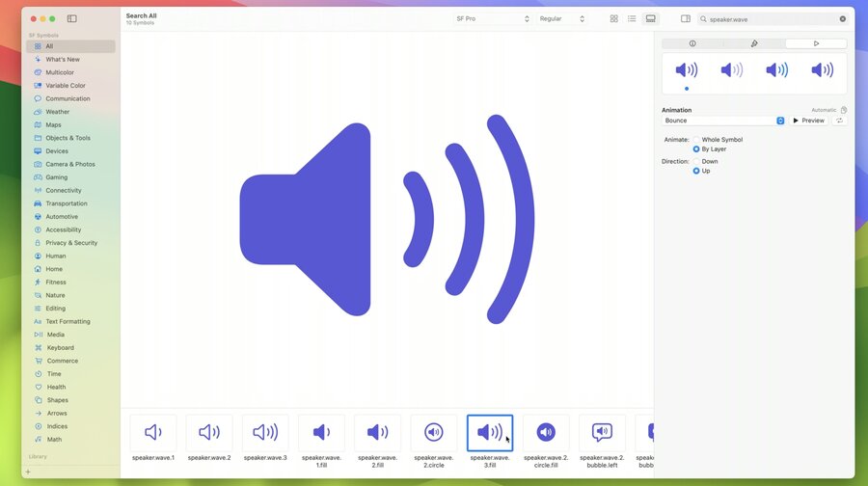
Task: Click the repeat animation icon button
Action: click(839, 121)
